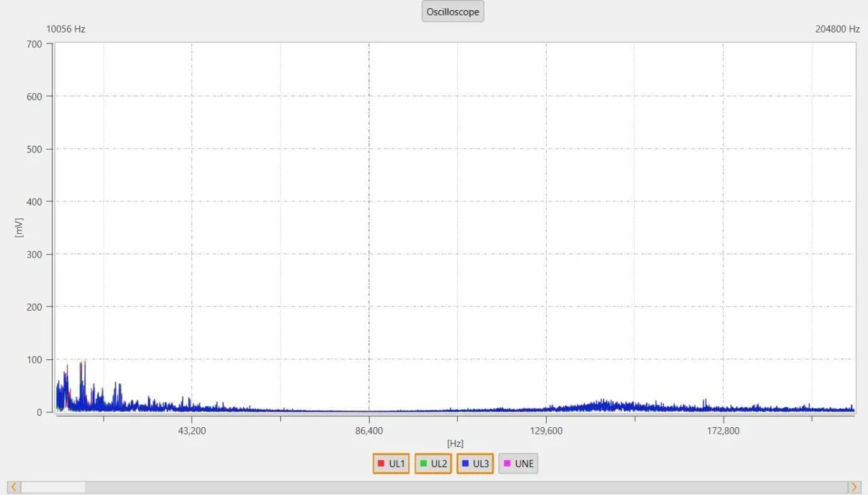The height and width of the screenshot is (495, 868).
Task: Click the [Hz] x-axis unit label
Action: [455, 443]
